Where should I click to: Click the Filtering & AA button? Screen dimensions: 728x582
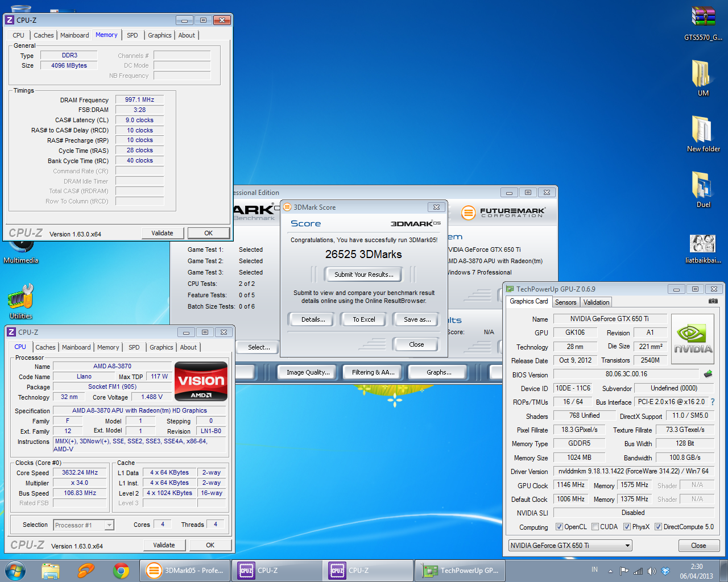[x=373, y=372]
